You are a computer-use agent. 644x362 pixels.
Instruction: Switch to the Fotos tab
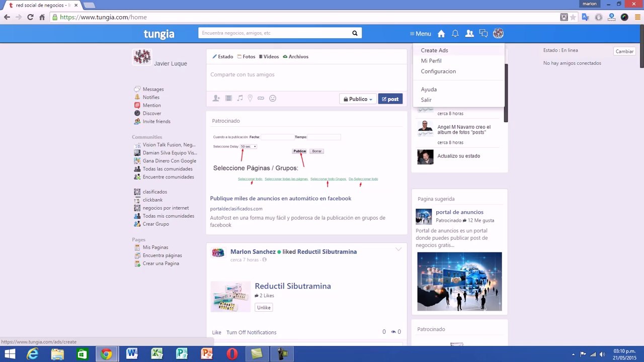click(x=246, y=57)
